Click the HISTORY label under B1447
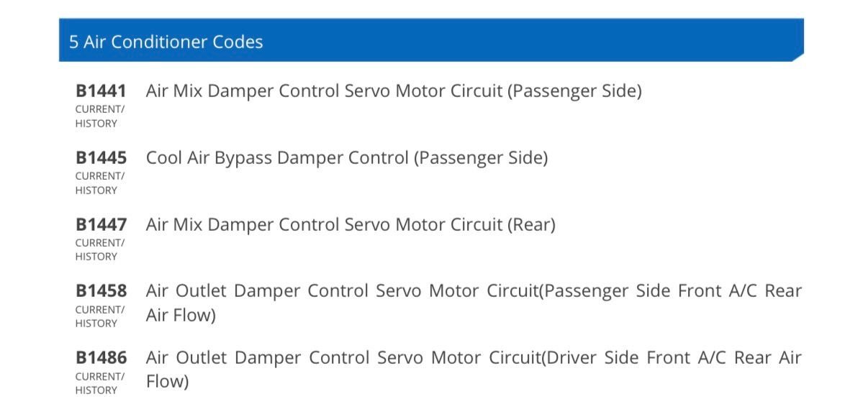The height and width of the screenshot is (412, 868). click(96, 257)
